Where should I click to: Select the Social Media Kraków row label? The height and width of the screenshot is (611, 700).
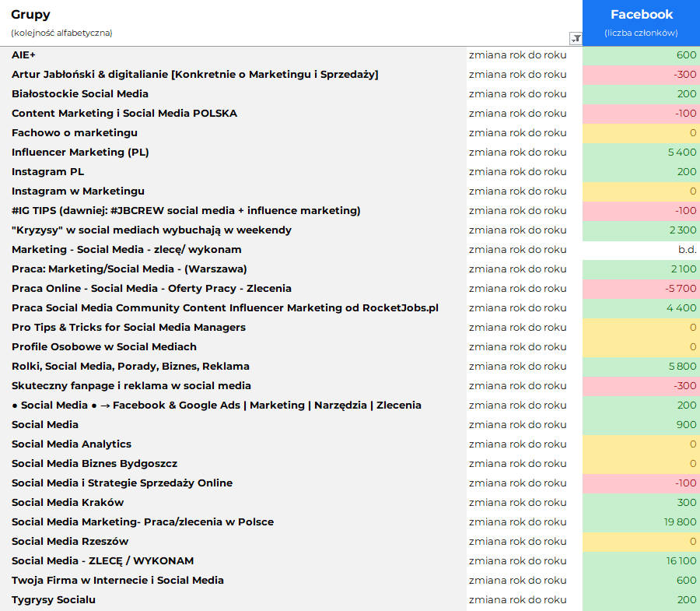68,503
